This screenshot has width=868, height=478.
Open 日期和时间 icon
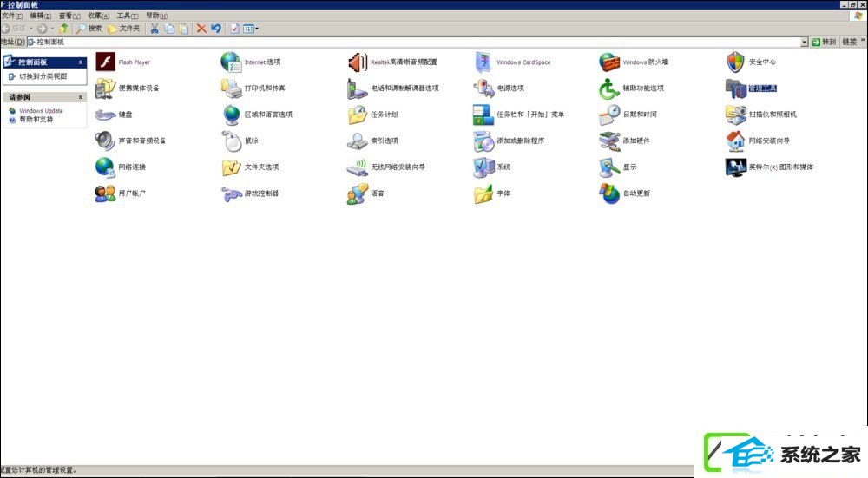[609, 115]
